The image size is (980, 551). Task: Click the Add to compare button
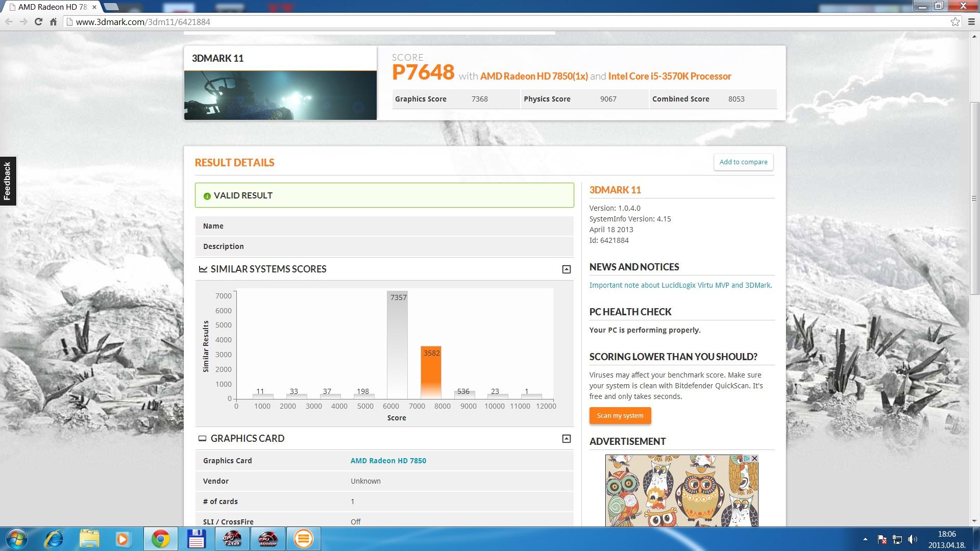pos(743,162)
